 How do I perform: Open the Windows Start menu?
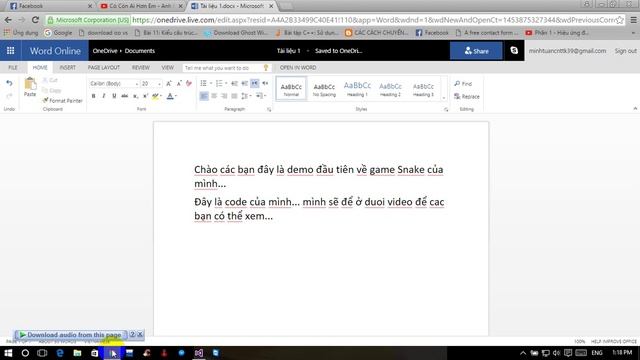click(x=8, y=353)
